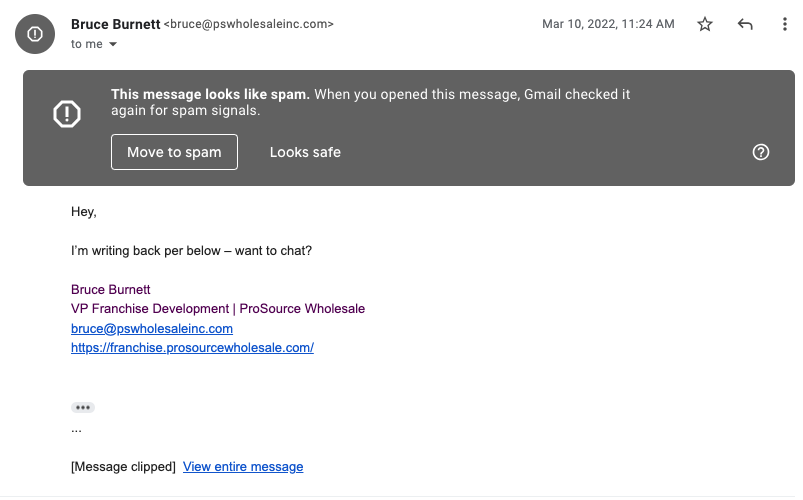Click the sender address in the header
Image resolution: width=803 pixels, height=500 pixels.
click(248, 23)
